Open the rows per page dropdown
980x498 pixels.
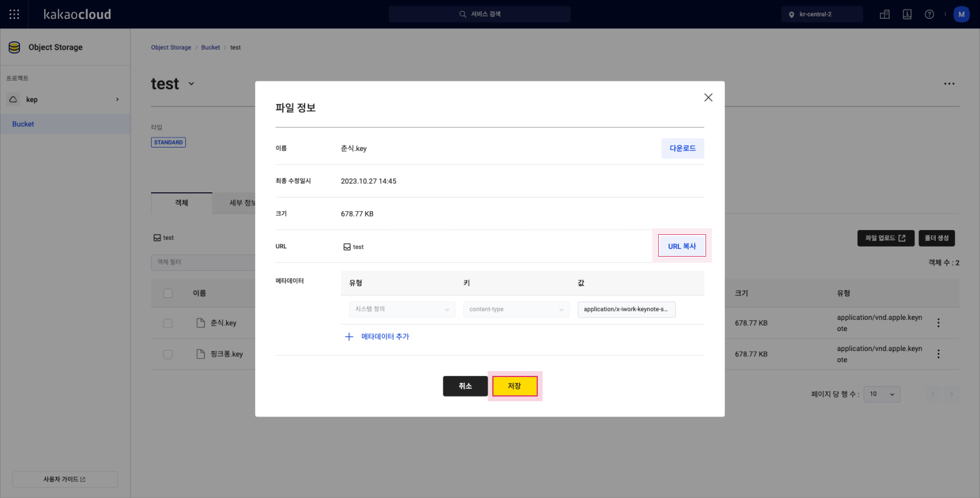tap(882, 394)
